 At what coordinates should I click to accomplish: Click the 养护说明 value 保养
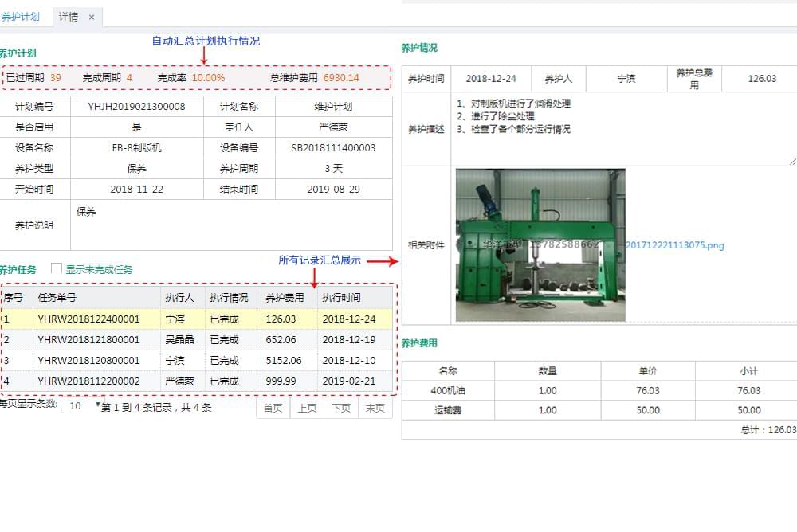[86, 211]
